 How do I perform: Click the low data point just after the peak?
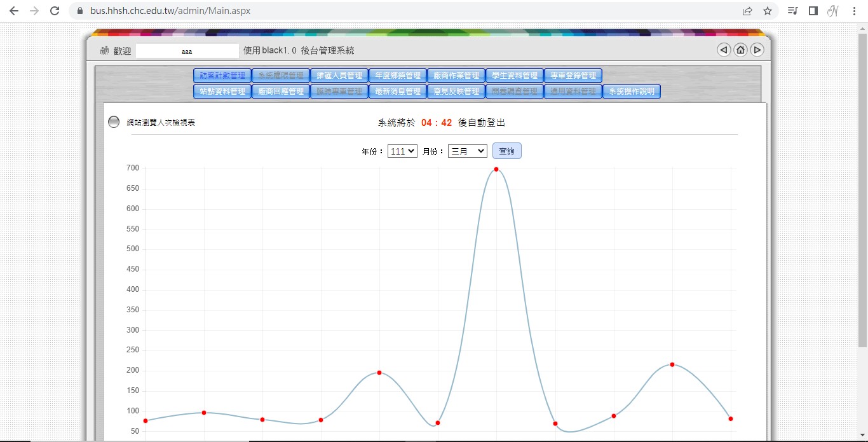click(555, 424)
